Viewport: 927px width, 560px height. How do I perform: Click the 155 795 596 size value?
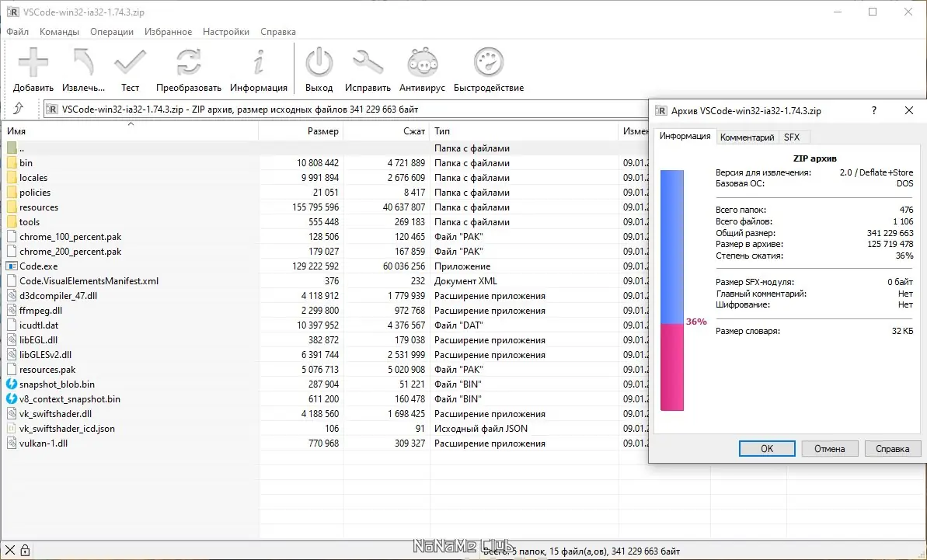pyautogui.click(x=315, y=207)
